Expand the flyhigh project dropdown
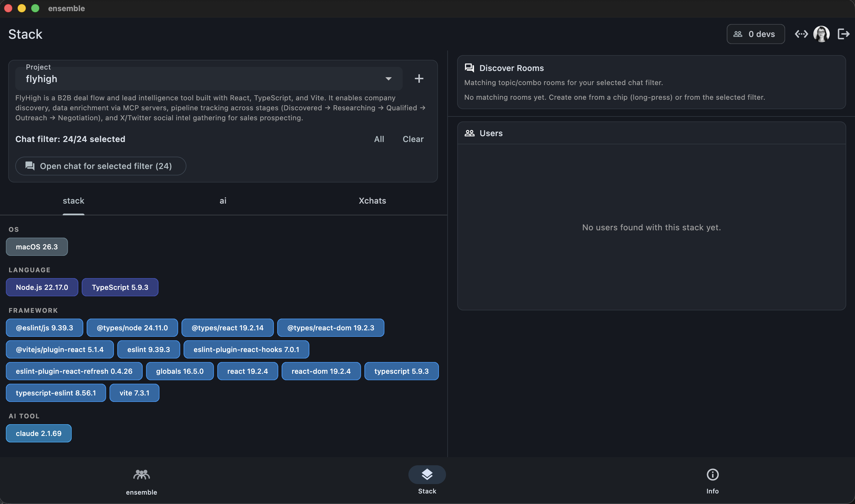Image resolution: width=855 pixels, height=504 pixels. pos(388,78)
